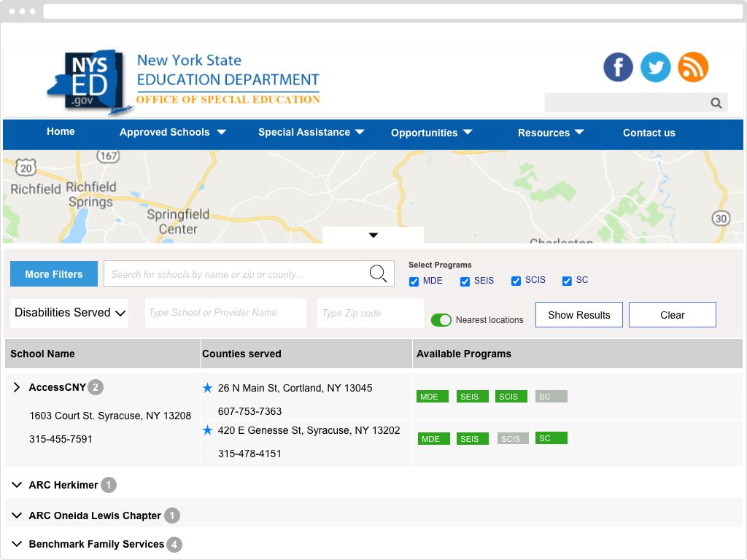Uncheck the MDE program checkbox

point(414,281)
